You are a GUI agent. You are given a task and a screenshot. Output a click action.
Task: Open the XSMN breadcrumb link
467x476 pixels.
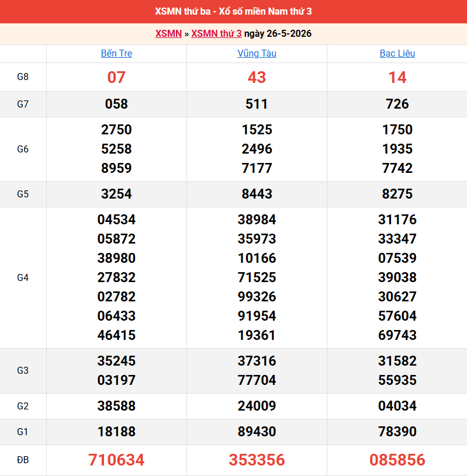pyautogui.click(x=168, y=33)
